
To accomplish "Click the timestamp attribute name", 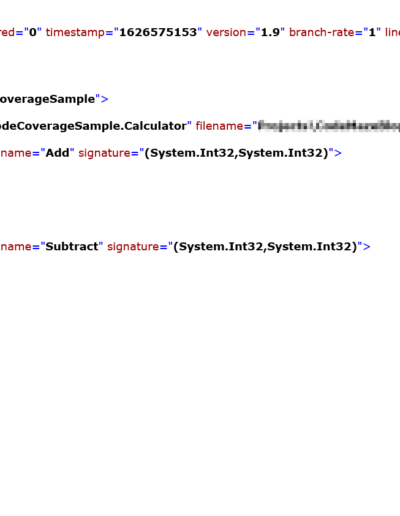I will pyautogui.click(x=75, y=33).
